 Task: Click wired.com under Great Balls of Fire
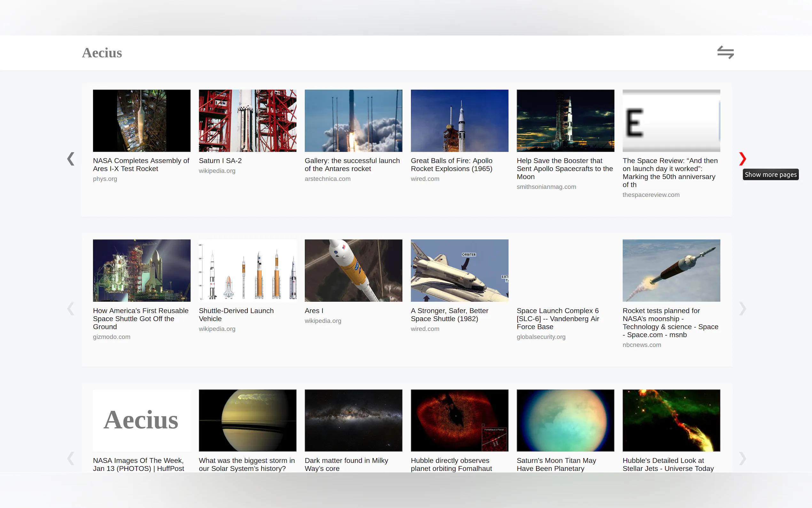[425, 179]
